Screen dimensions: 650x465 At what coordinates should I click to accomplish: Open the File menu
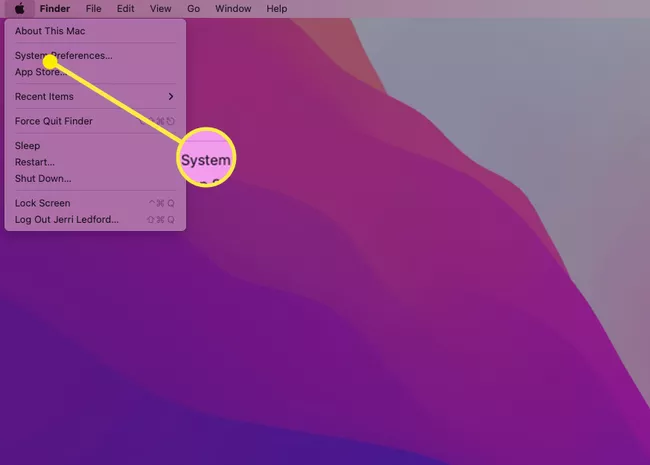[93, 9]
